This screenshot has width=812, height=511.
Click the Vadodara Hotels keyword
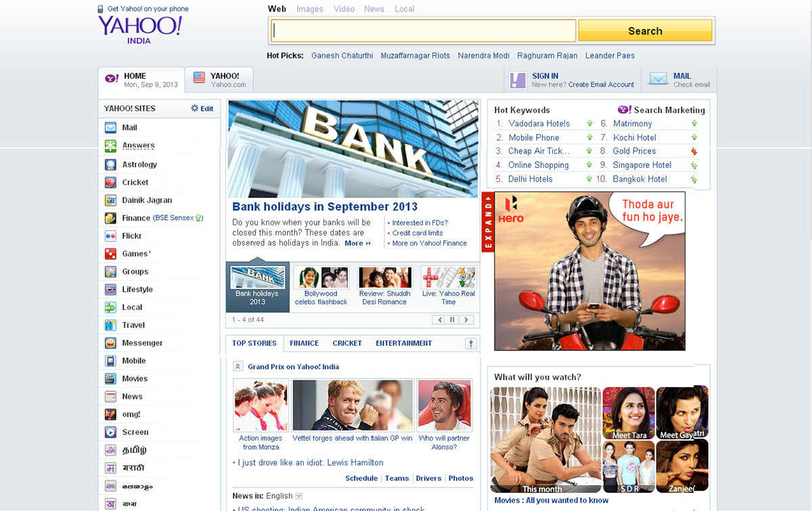539,123
